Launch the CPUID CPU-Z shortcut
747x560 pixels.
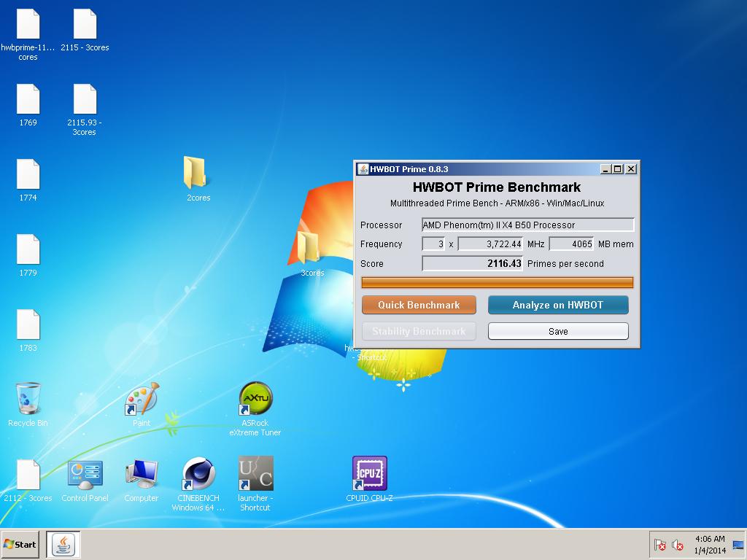click(370, 473)
